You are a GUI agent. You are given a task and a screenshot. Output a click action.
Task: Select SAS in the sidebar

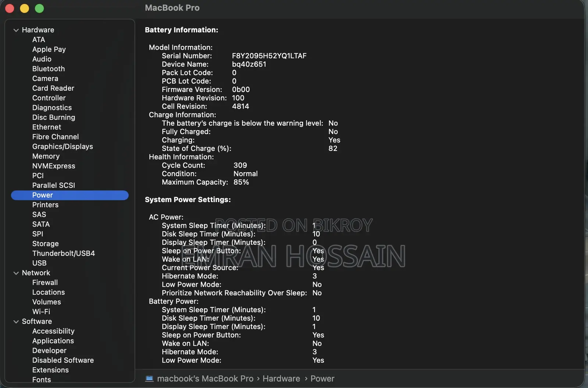pos(39,215)
